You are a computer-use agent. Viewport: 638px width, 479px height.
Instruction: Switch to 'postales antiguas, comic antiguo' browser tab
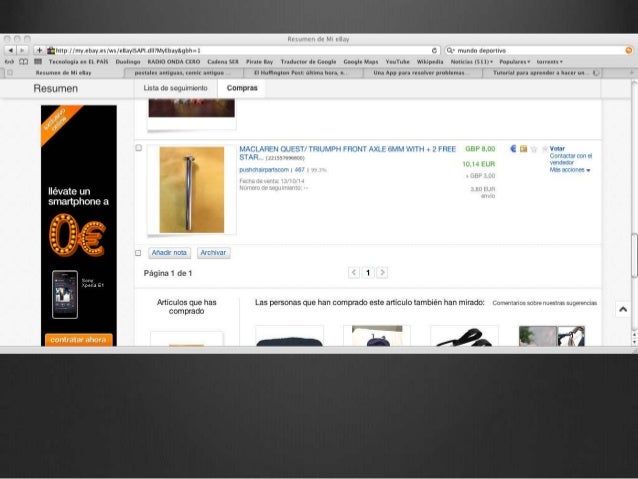tap(183, 73)
